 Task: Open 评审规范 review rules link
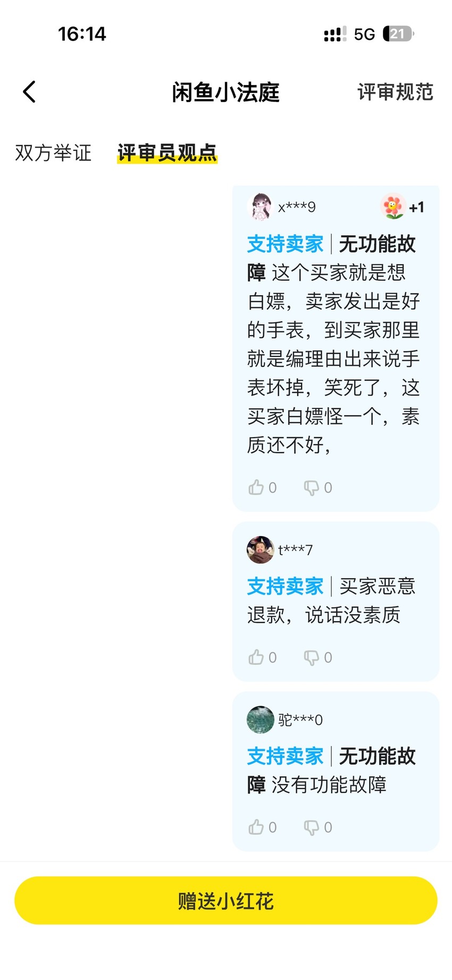coord(395,92)
